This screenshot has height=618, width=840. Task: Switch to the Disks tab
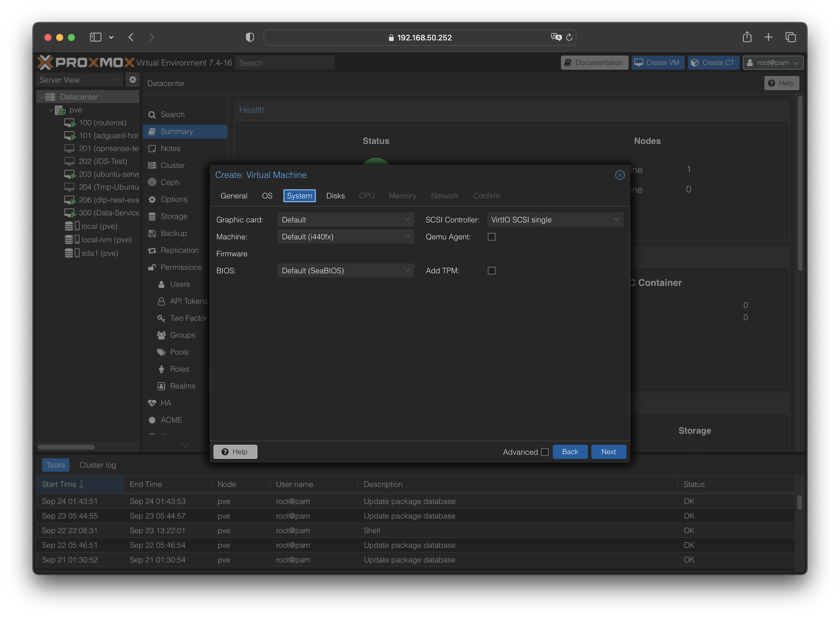(335, 196)
